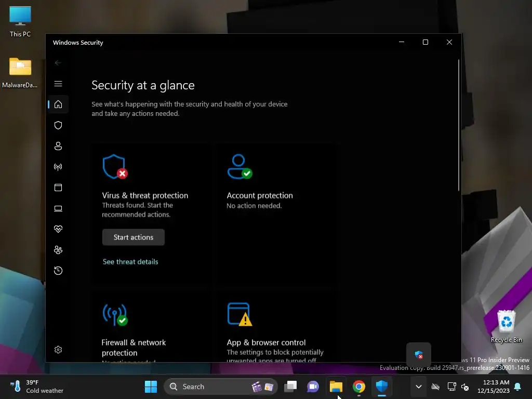Click the App & browser control tile icon

pos(240,314)
